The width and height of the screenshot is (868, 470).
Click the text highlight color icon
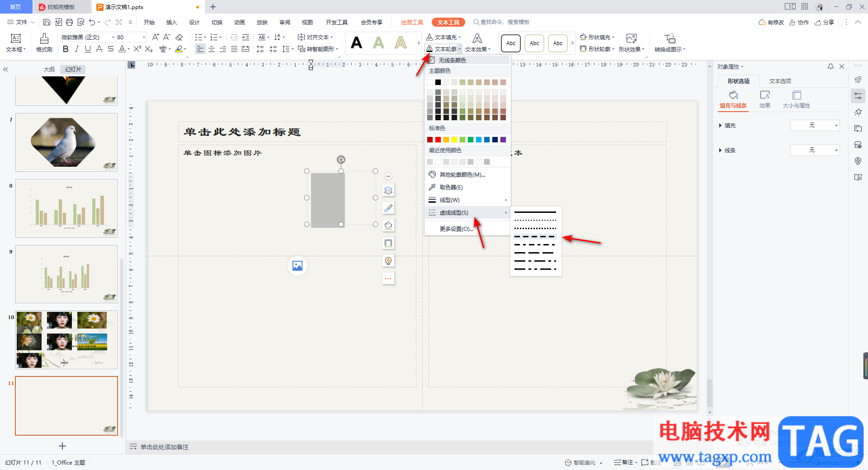tap(179, 49)
